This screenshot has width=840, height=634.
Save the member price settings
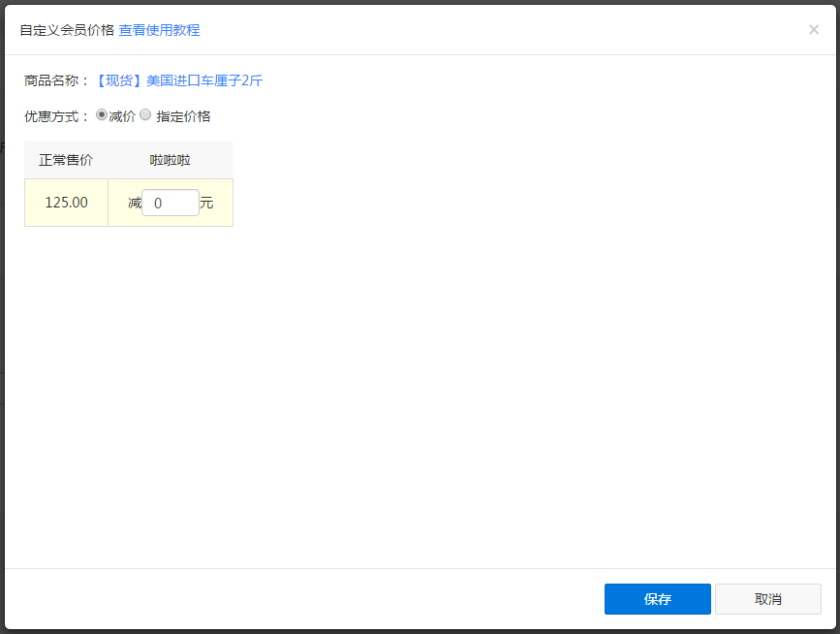tap(657, 599)
